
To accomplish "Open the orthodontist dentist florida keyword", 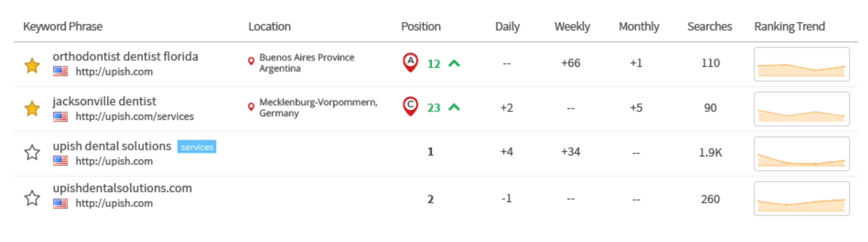I will click(125, 57).
